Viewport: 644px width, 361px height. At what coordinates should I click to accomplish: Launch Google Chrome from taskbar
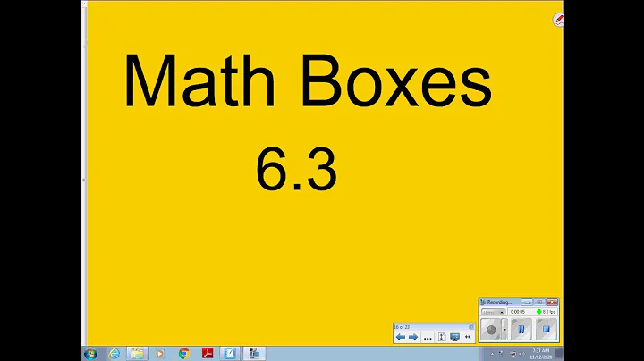pyautogui.click(x=183, y=353)
